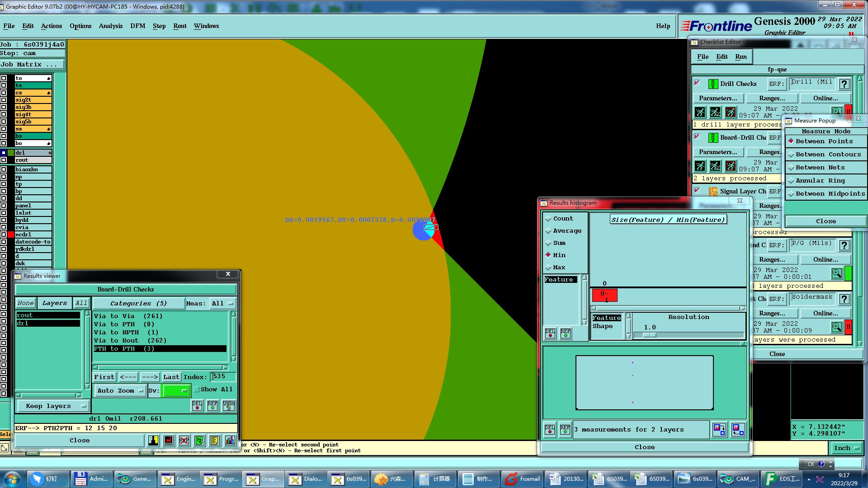Click Parameters button under Drill Checks
The image size is (868, 488).
click(x=717, y=99)
